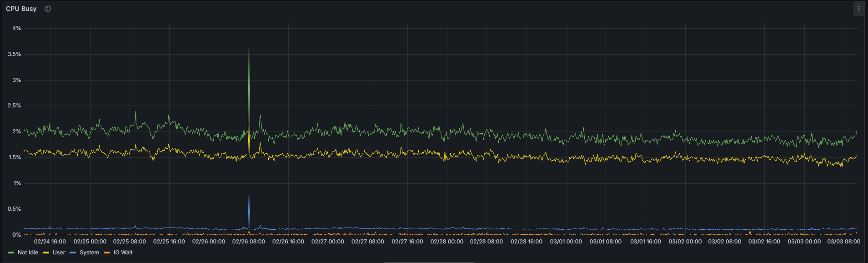Click the CPU Busy panel title
The height and width of the screenshot is (263, 868).
21,9
